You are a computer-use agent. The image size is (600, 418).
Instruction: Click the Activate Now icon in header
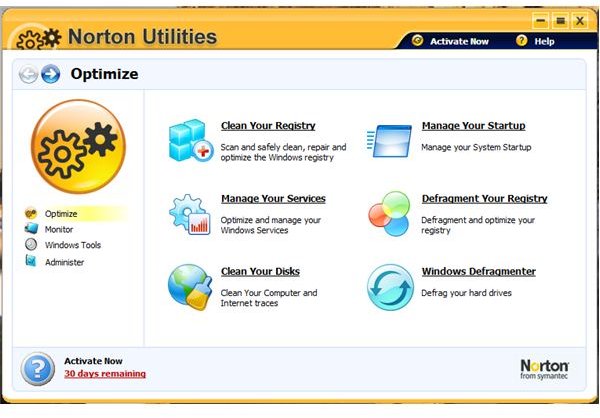tap(417, 41)
